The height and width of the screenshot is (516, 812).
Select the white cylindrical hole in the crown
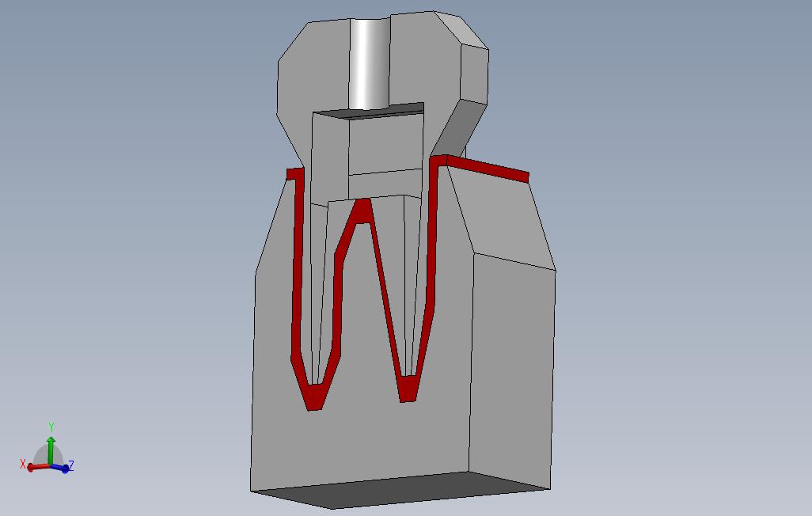[370, 63]
